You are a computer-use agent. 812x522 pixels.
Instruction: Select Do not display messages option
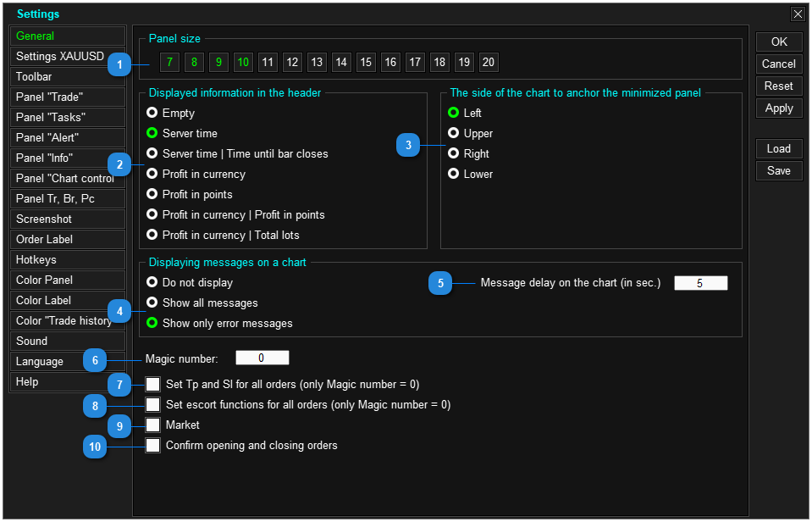pyautogui.click(x=152, y=282)
